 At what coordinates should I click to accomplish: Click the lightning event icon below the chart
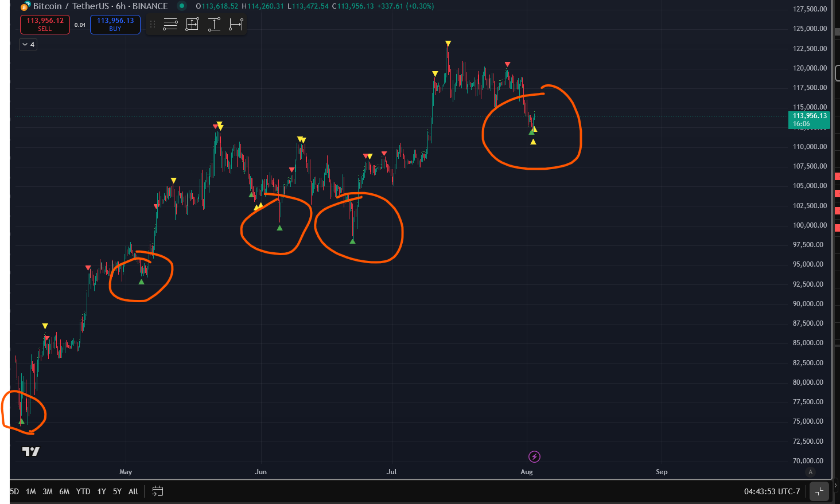[x=534, y=457]
